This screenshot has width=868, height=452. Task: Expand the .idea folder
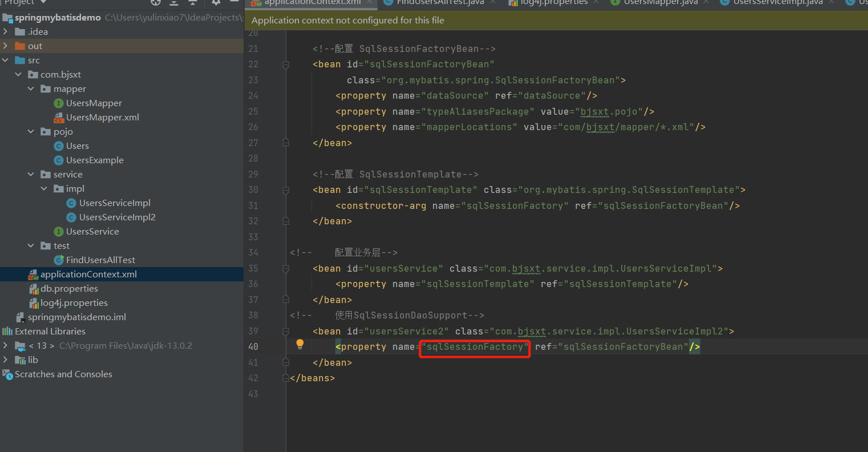click(x=6, y=31)
